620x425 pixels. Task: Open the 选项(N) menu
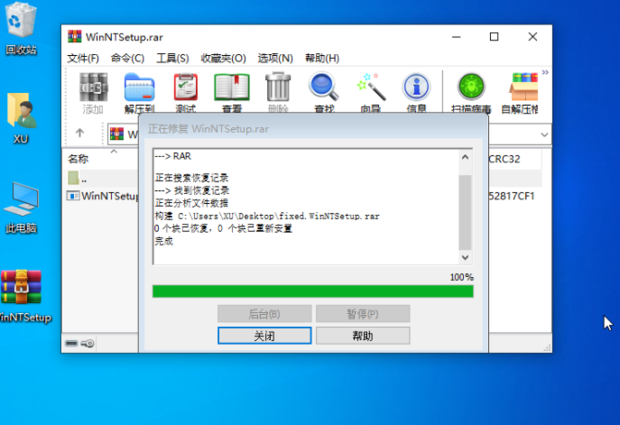[x=275, y=58]
